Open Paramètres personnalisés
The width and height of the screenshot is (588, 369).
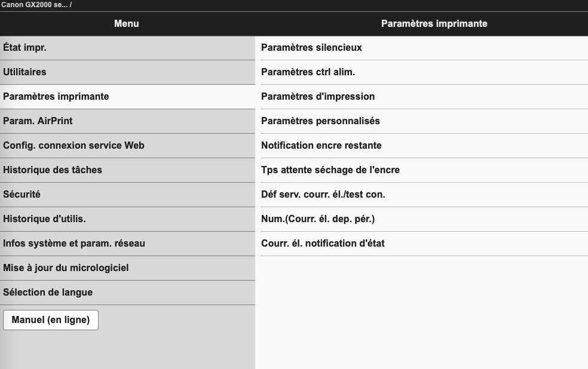(320, 121)
